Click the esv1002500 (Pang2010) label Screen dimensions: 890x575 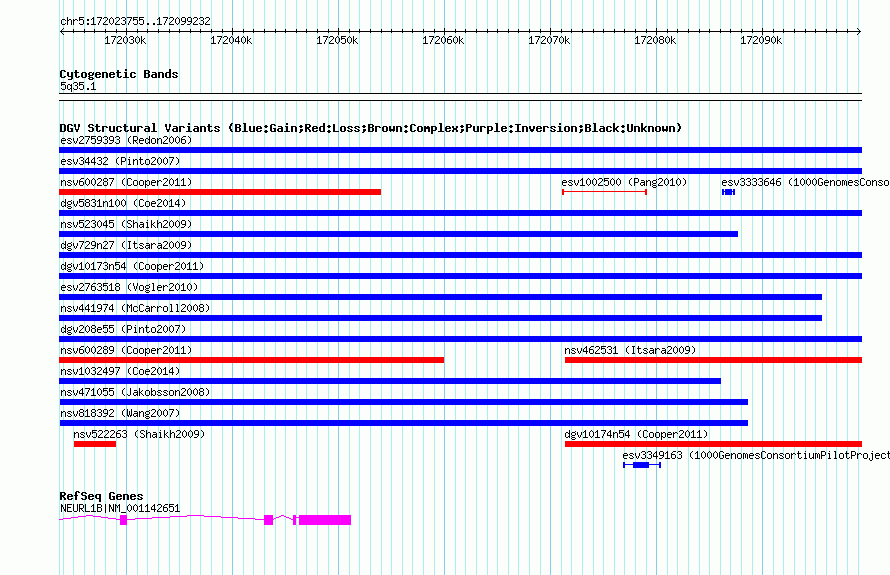624,182
